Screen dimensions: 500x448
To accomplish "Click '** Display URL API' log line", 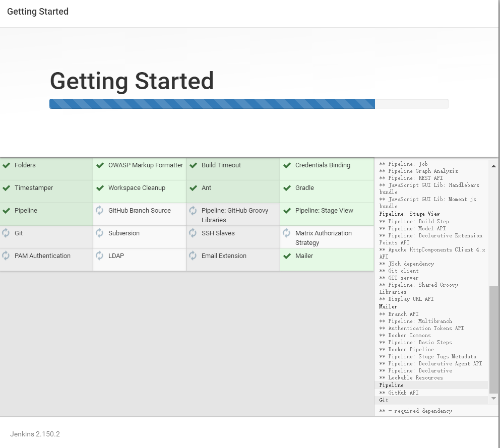I will [407, 299].
